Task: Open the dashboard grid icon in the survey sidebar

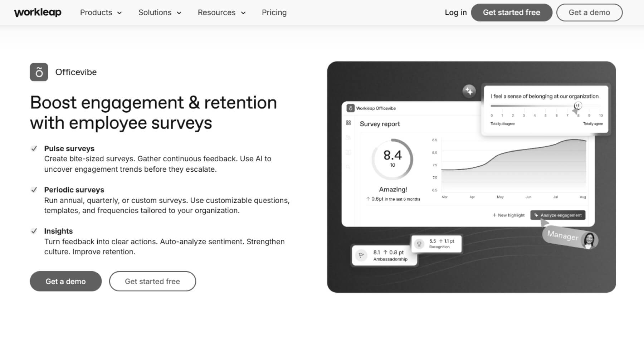Action: [x=349, y=123]
